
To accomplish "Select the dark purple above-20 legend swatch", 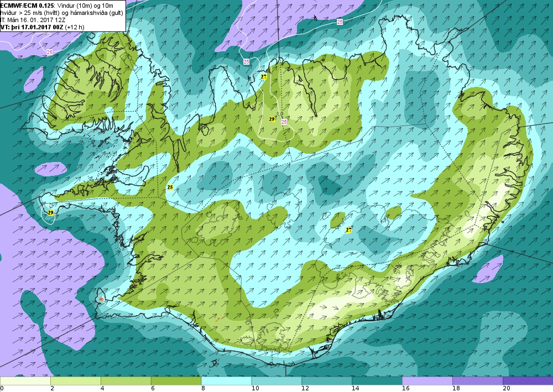I will (528, 381).
